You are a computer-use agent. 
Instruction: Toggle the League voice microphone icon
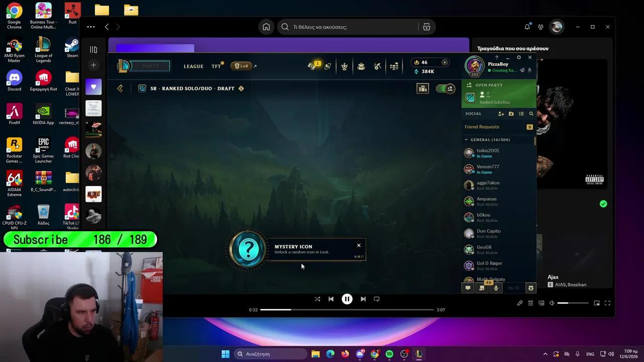496,288
